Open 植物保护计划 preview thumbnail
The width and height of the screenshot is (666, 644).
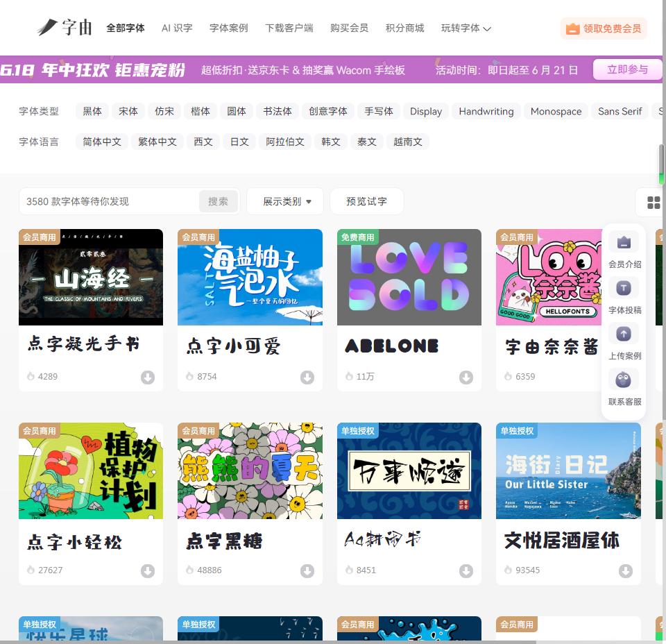pos(91,471)
